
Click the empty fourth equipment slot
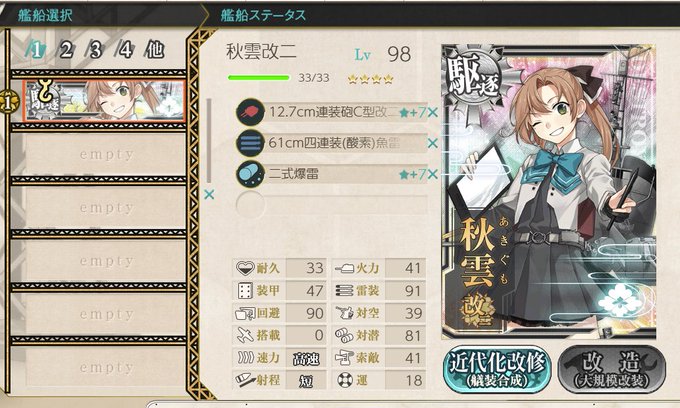(332, 205)
